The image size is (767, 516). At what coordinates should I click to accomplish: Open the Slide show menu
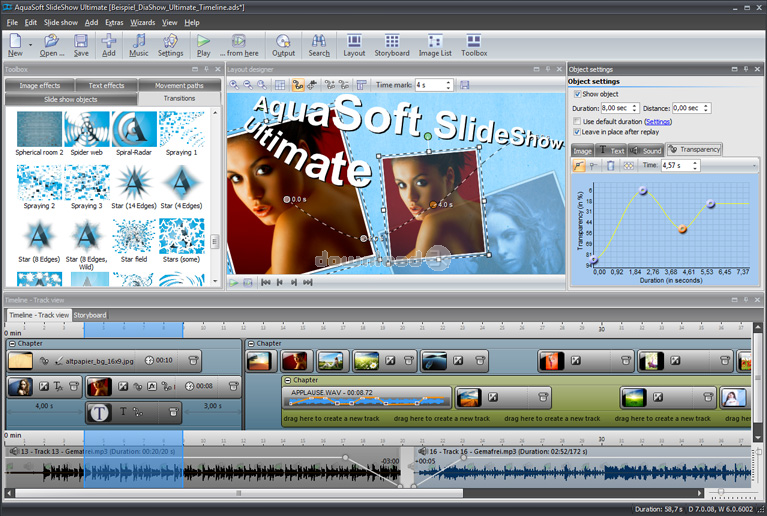click(x=61, y=22)
